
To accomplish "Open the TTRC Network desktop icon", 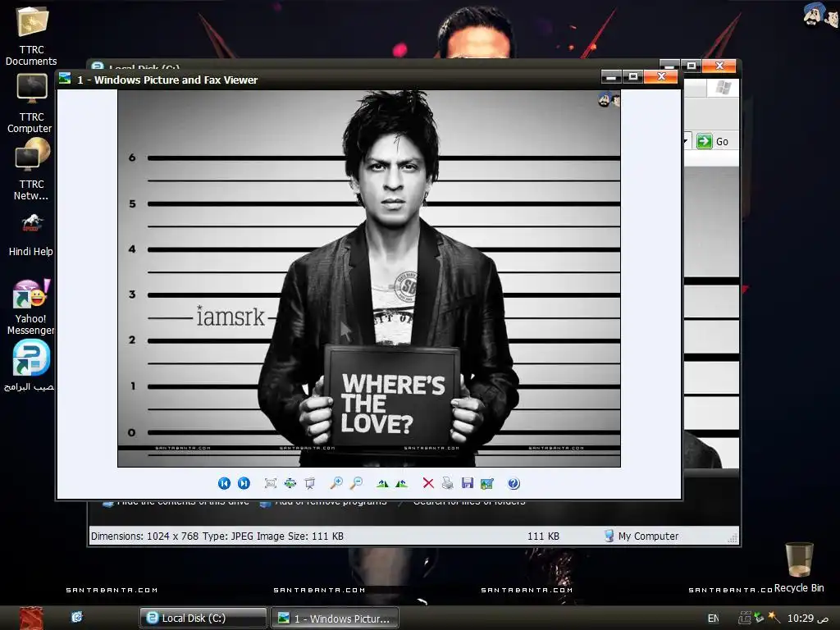I will pyautogui.click(x=31, y=170).
